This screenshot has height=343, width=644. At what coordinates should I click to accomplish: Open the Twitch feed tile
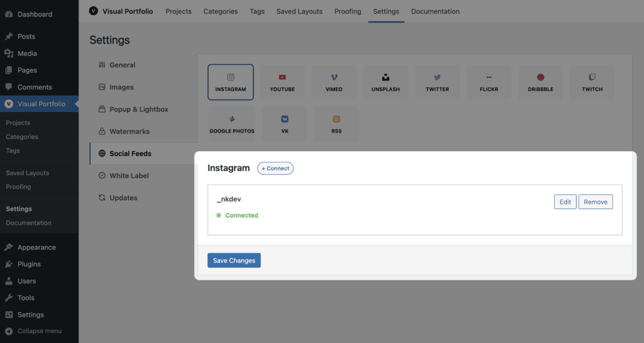coord(592,82)
